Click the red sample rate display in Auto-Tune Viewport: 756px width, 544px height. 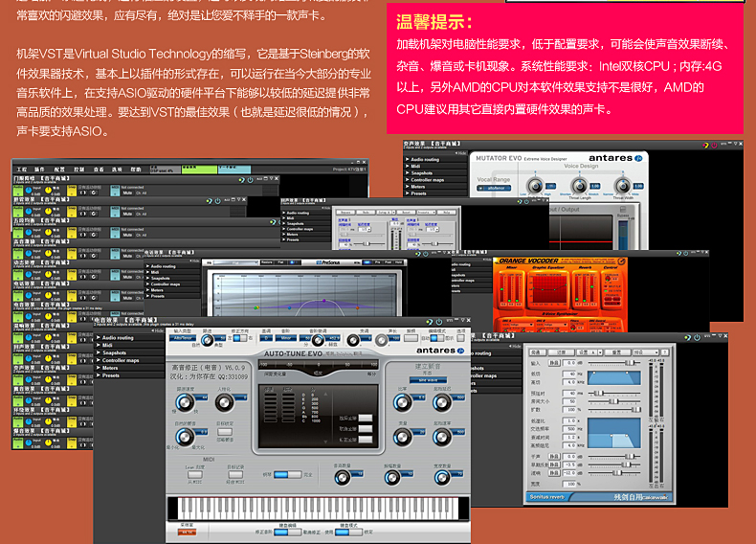pos(187,532)
